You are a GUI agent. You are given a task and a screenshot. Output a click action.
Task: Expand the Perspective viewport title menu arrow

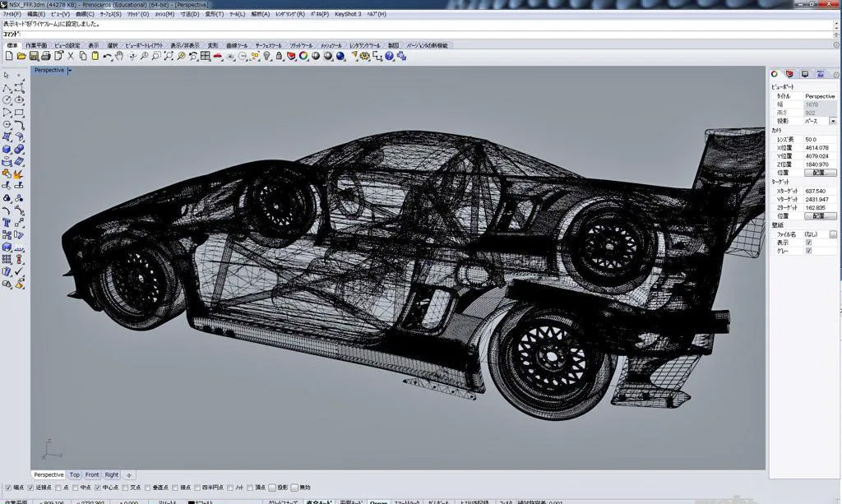click(x=70, y=71)
